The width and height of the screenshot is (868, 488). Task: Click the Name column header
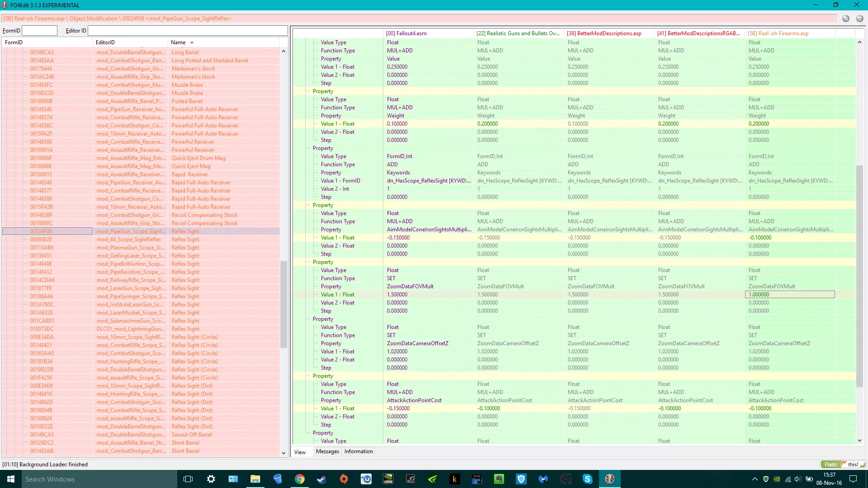click(224, 42)
